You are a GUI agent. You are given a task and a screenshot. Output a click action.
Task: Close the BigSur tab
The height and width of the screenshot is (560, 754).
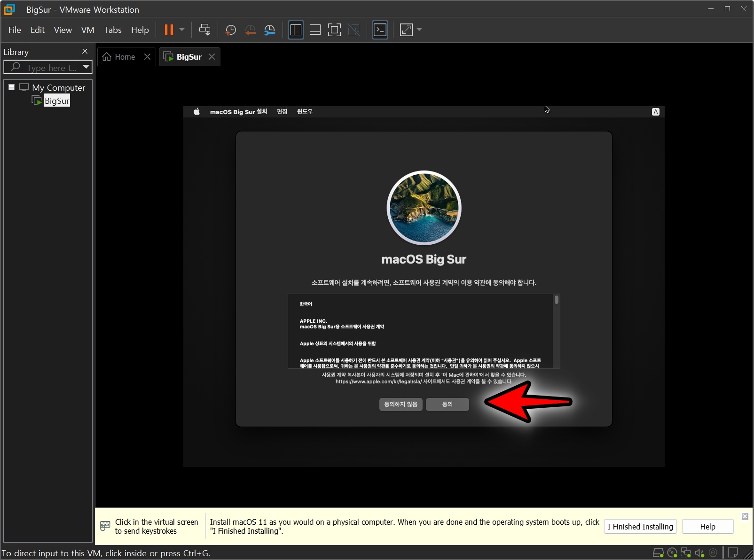click(212, 57)
